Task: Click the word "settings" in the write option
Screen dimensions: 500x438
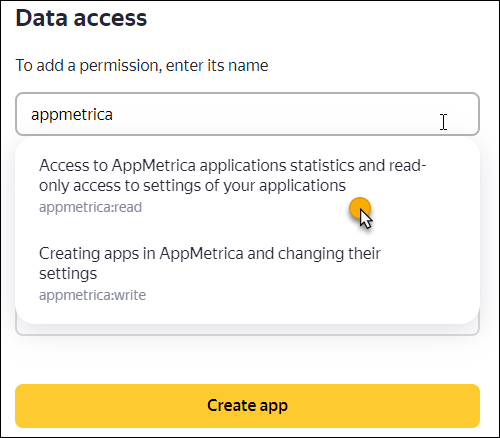Action: [x=68, y=274]
